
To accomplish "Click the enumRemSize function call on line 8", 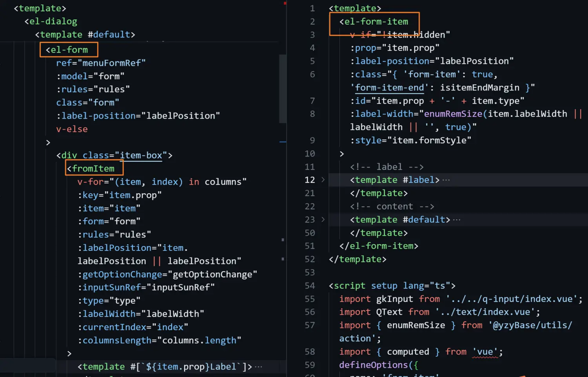I will 453,114.
